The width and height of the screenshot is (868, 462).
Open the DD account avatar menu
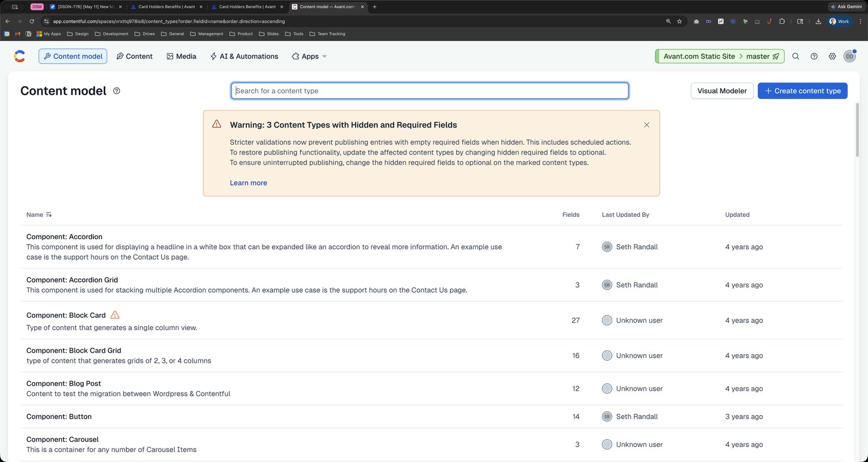tap(850, 56)
